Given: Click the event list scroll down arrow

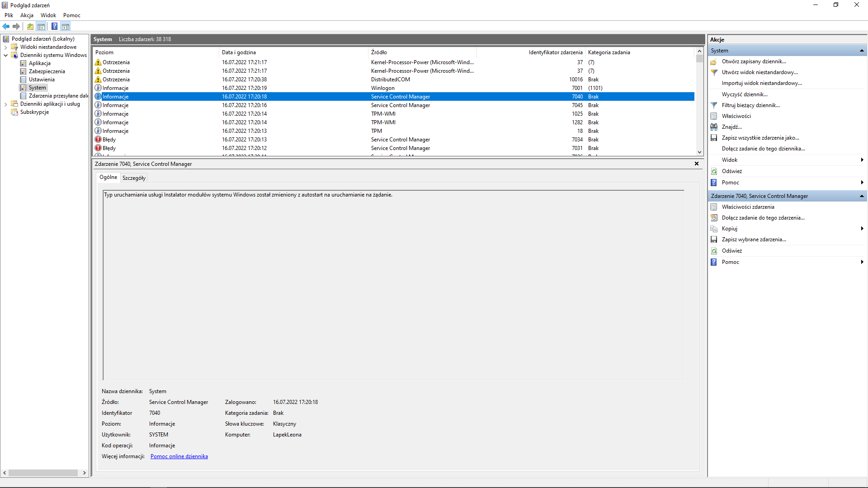Looking at the screenshot, I should pyautogui.click(x=699, y=152).
